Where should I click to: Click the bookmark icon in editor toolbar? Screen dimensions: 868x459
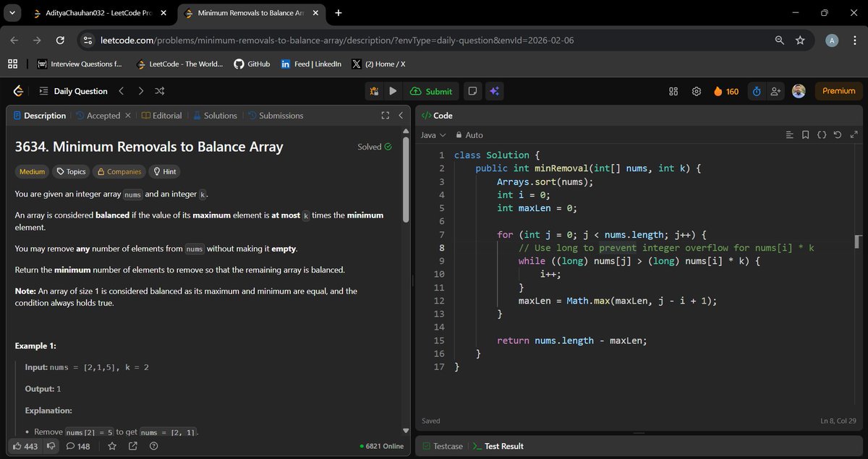pyautogui.click(x=806, y=135)
